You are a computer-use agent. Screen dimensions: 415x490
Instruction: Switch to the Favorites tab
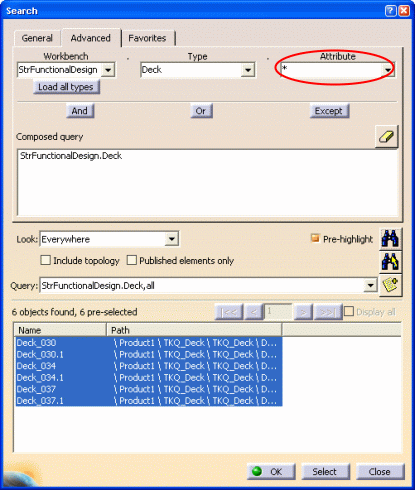click(147, 38)
